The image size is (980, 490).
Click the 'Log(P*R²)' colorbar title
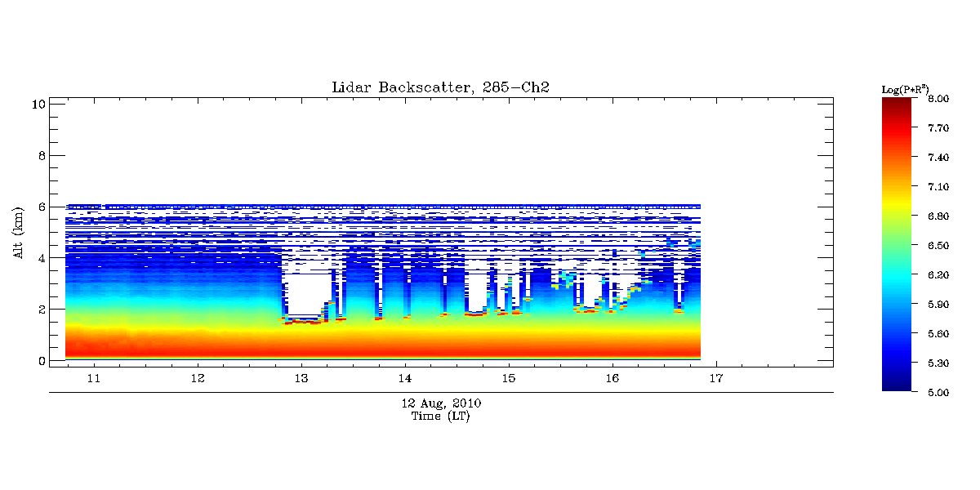[x=906, y=88]
